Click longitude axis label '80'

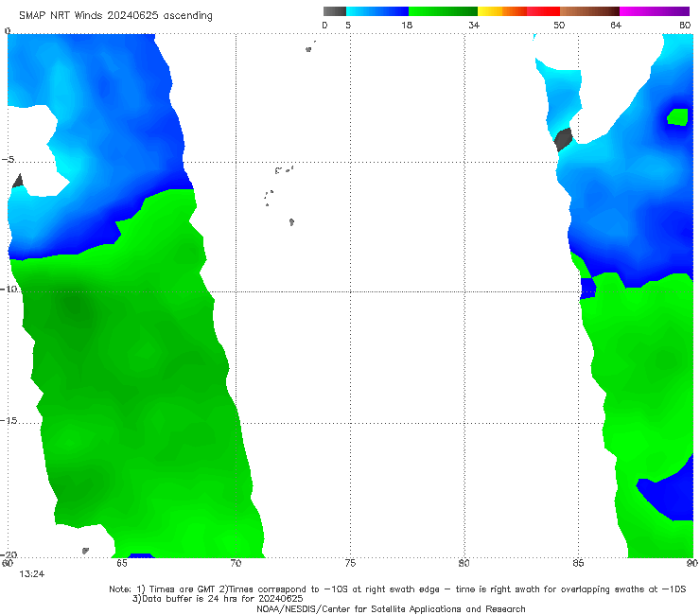pyautogui.click(x=464, y=564)
